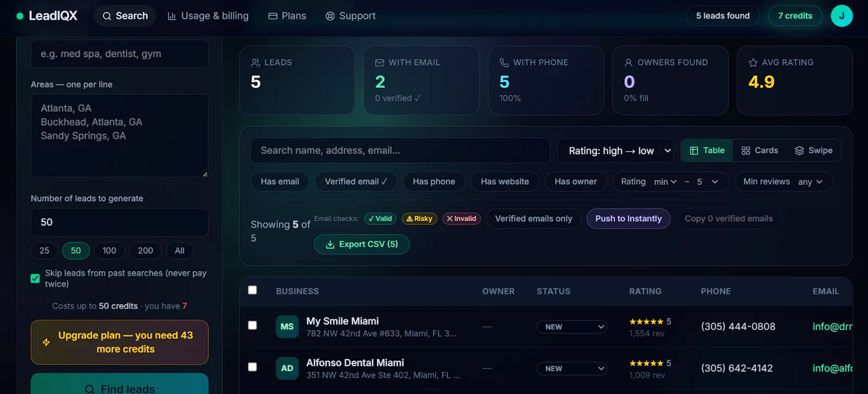Image resolution: width=868 pixels, height=394 pixels.
Task: Tick the select-all checkbox in table header
Action: click(x=252, y=290)
